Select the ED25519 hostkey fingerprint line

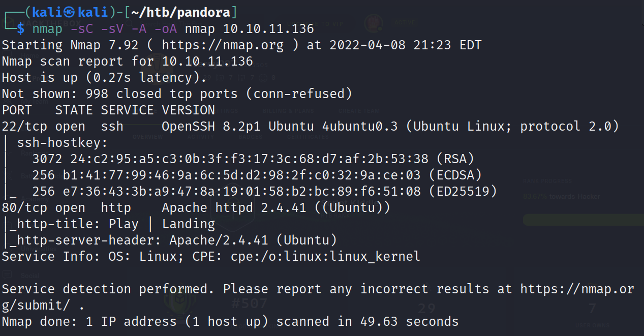coord(264,191)
